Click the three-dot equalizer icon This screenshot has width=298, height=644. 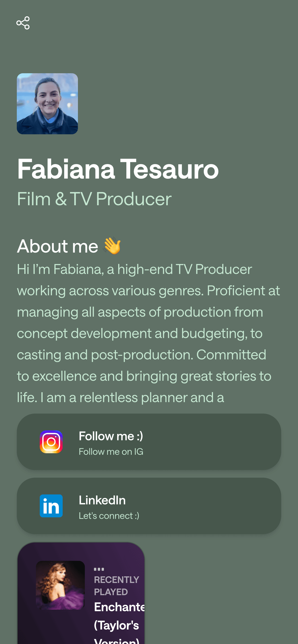(x=99, y=569)
